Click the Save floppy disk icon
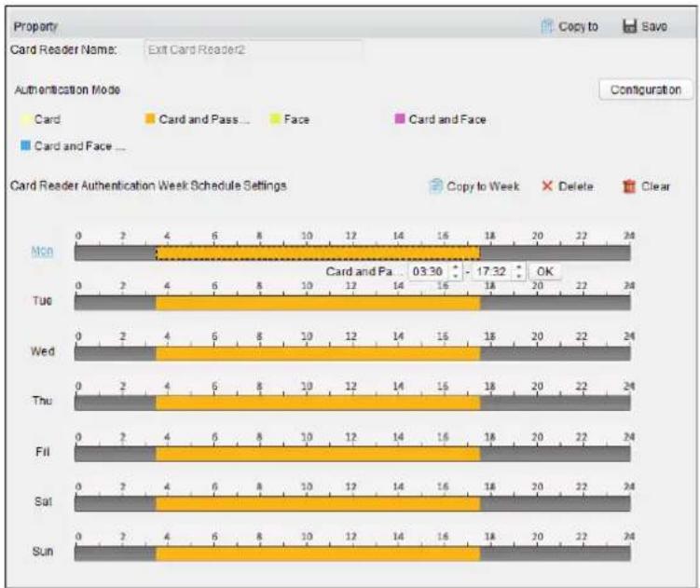This screenshot has width=700, height=588. coord(629,26)
